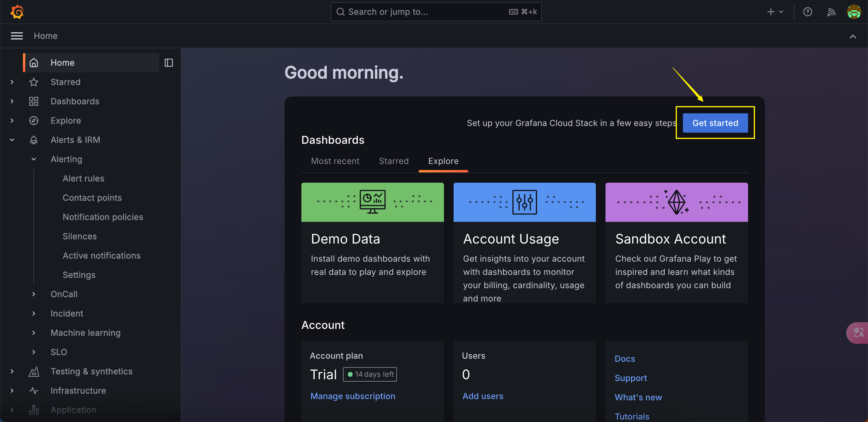Undock the sidebar menu panel icon
This screenshot has width=868, height=422.
[x=169, y=63]
